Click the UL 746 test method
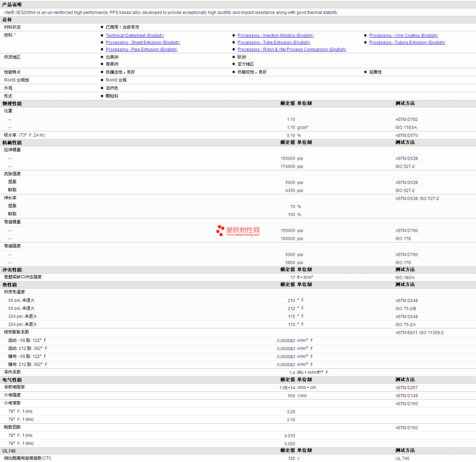This screenshot has height=462, width=476. click(x=402, y=459)
